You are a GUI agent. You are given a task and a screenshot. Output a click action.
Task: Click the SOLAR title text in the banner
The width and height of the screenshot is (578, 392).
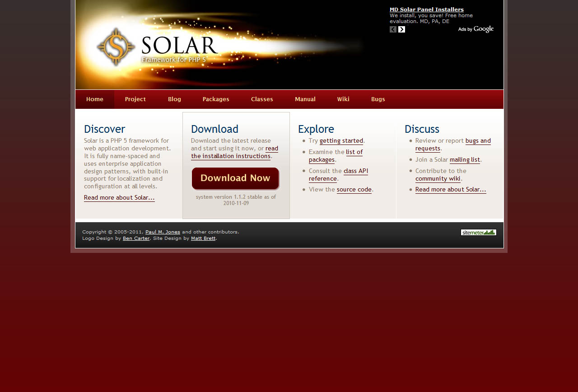179,46
